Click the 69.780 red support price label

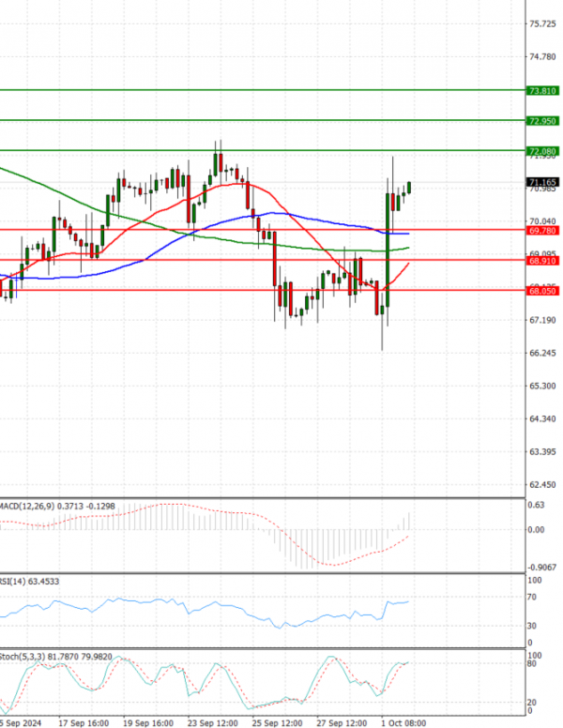(542, 230)
